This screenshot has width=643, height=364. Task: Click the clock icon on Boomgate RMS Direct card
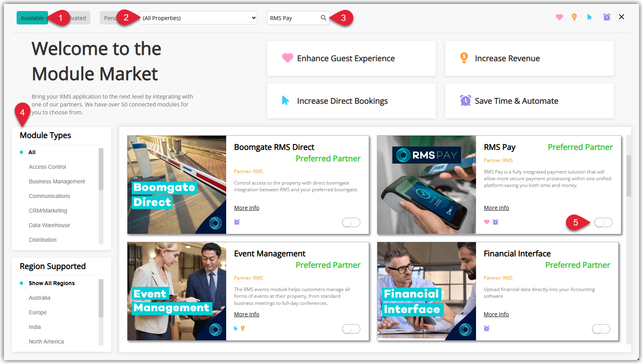tap(237, 222)
